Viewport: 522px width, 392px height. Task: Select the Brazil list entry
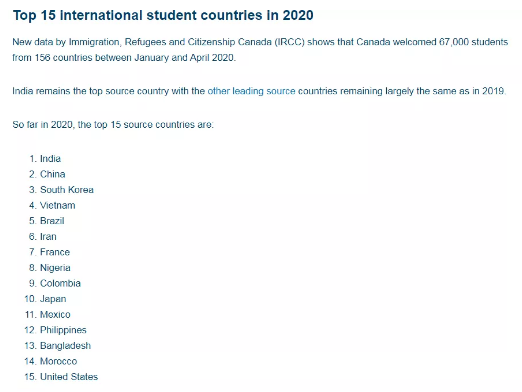52,221
